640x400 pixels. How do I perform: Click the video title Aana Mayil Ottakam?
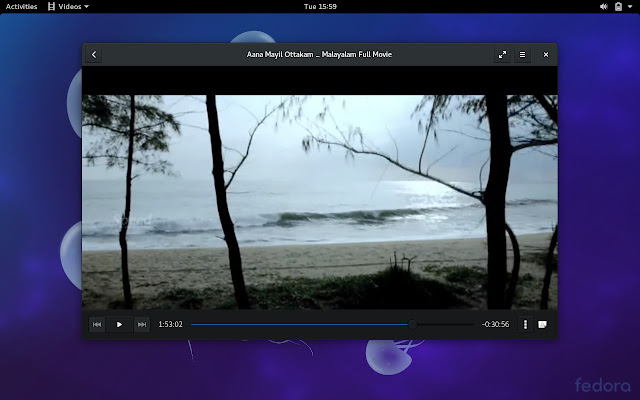pyautogui.click(x=319, y=55)
